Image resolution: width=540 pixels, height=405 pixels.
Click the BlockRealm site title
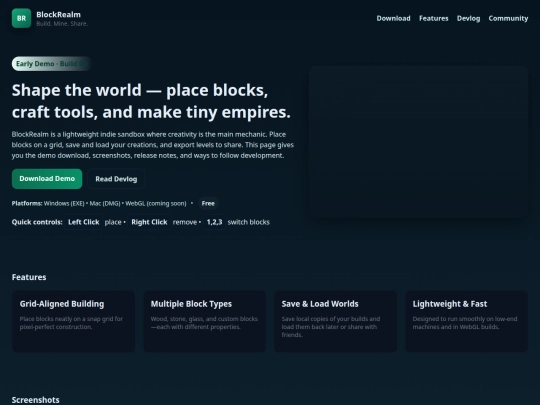[59, 14]
